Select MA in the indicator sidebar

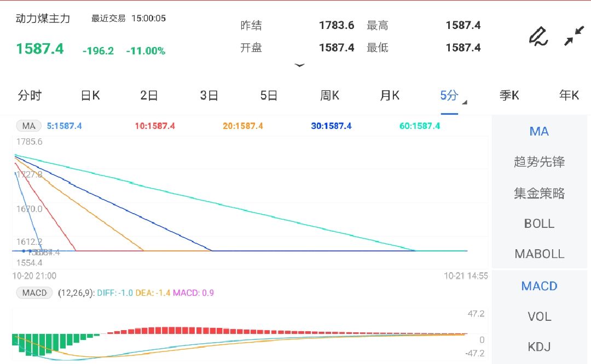point(539,131)
